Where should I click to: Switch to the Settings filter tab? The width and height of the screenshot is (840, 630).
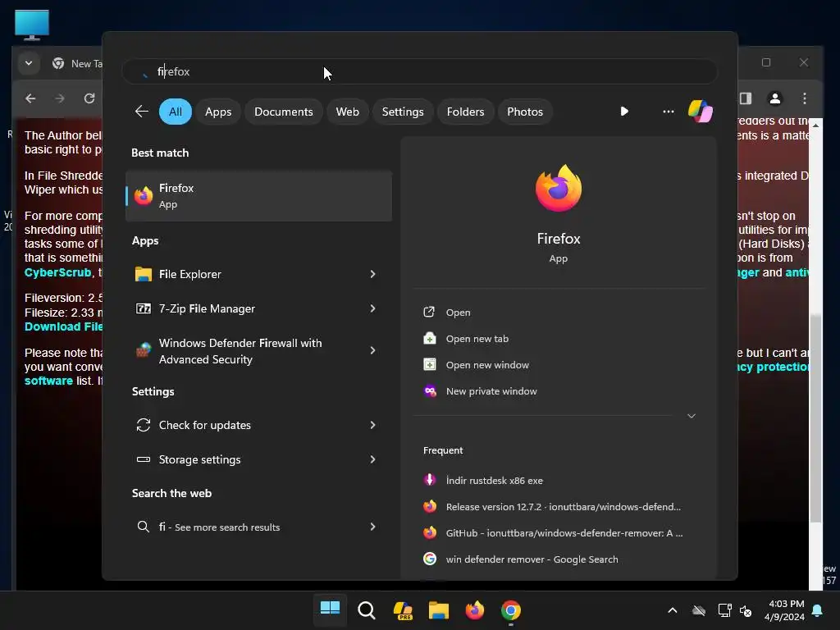(402, 112)
